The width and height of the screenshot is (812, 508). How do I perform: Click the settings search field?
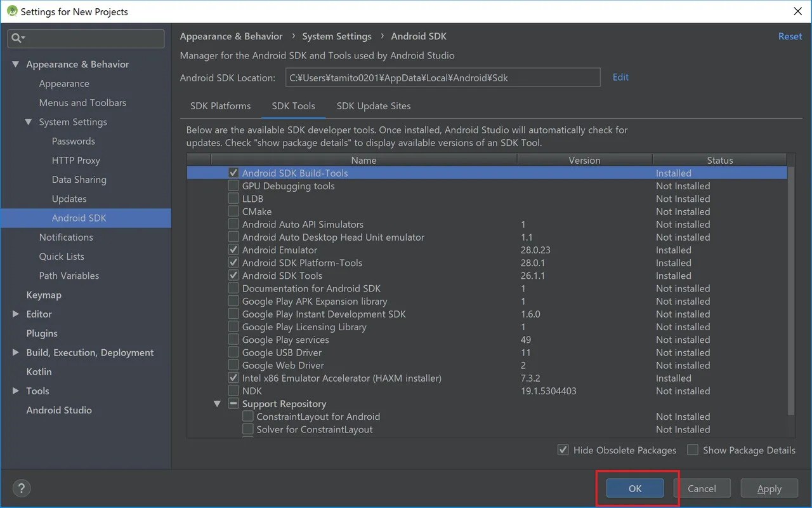pos(86,38)
